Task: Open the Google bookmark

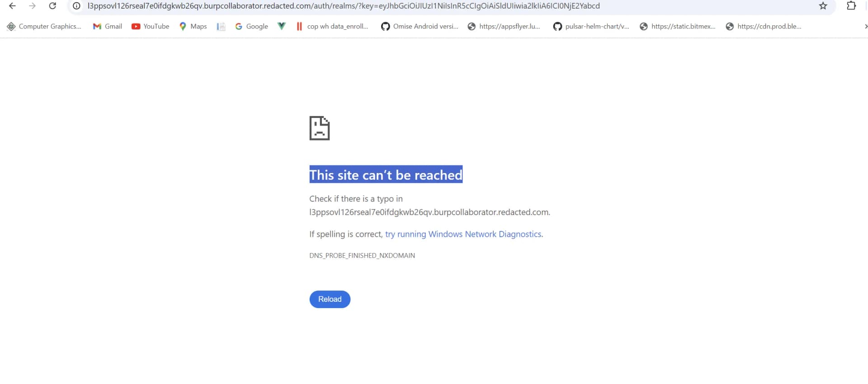Action: 251,26
